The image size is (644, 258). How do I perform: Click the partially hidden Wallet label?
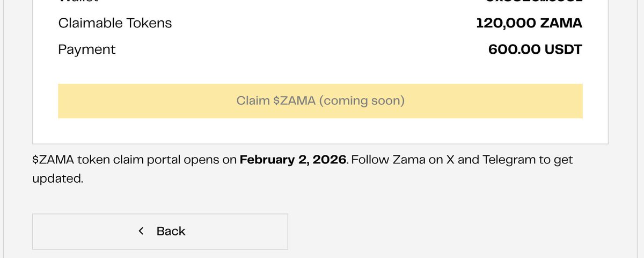click(x=79, y=2)
